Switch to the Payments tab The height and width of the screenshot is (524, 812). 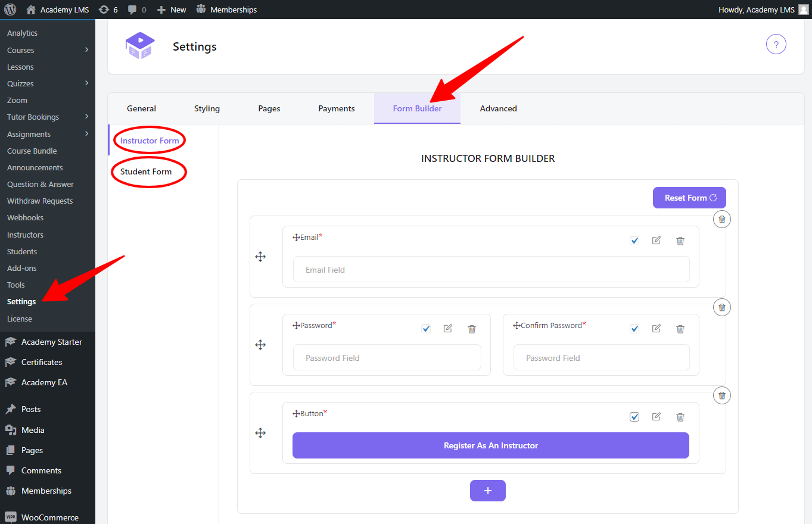337,108
